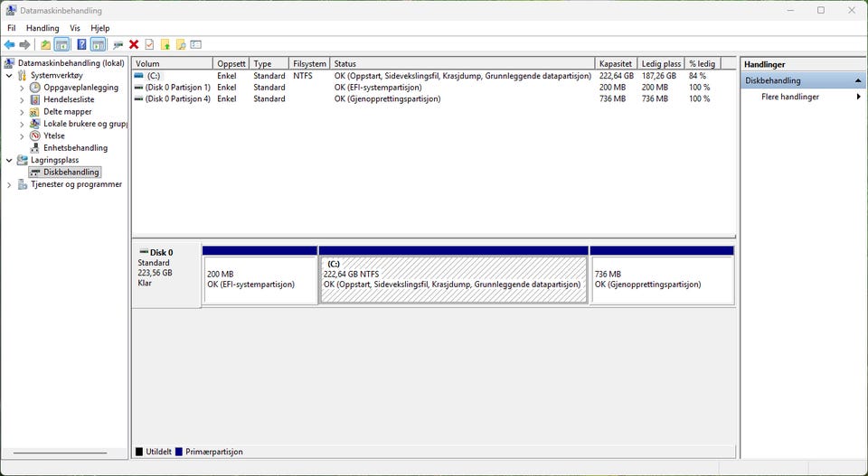Viewport: 868px width, 476px height.
Task: Sort by the % ledig column header
Action: [703, 63]
